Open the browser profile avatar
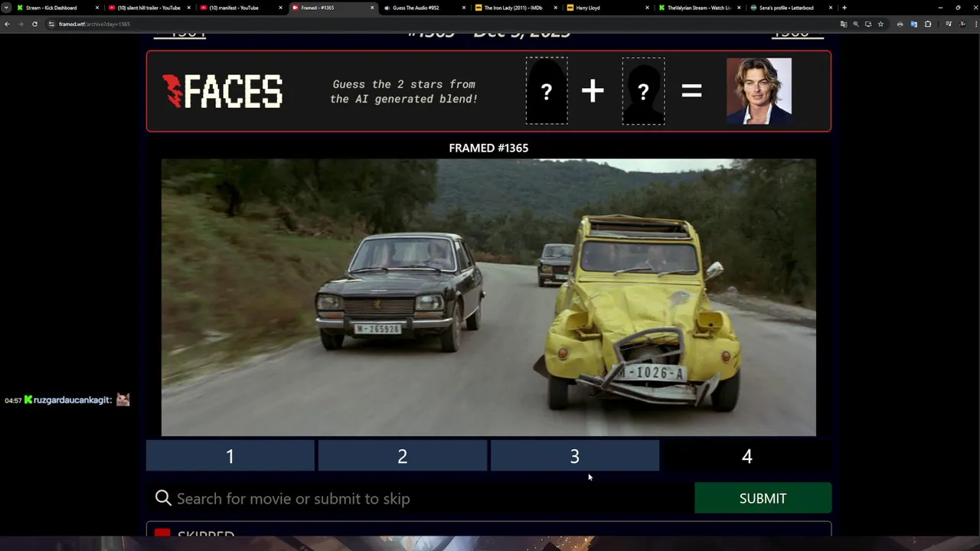 [962, 24]
